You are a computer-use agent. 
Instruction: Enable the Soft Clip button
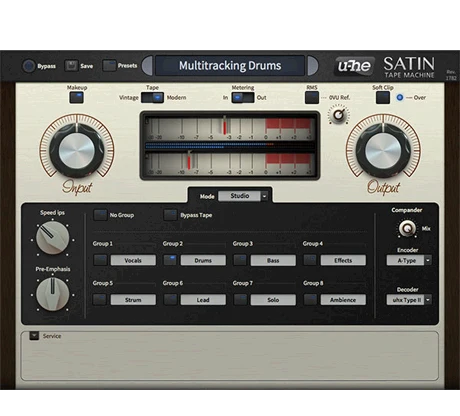[x=383, y=98]
